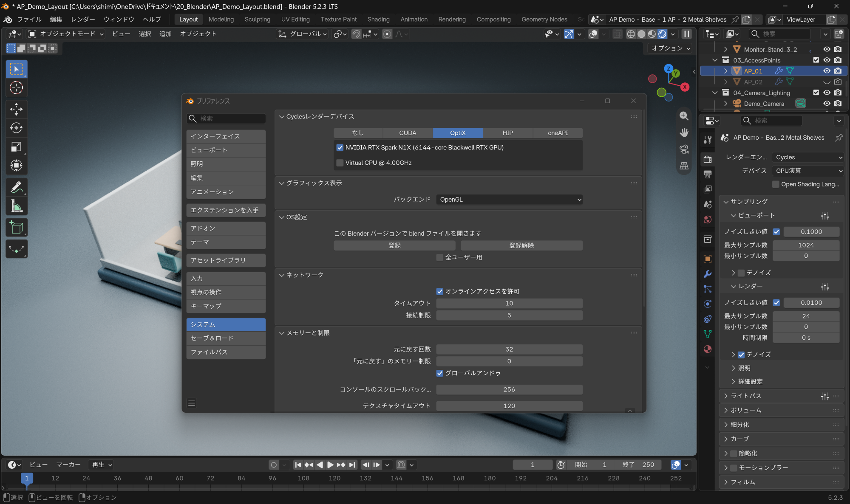Viewport: 850px width, 504px height.
Task: Open the Modifiers wrench properties tab
Action: pos(708,274)
